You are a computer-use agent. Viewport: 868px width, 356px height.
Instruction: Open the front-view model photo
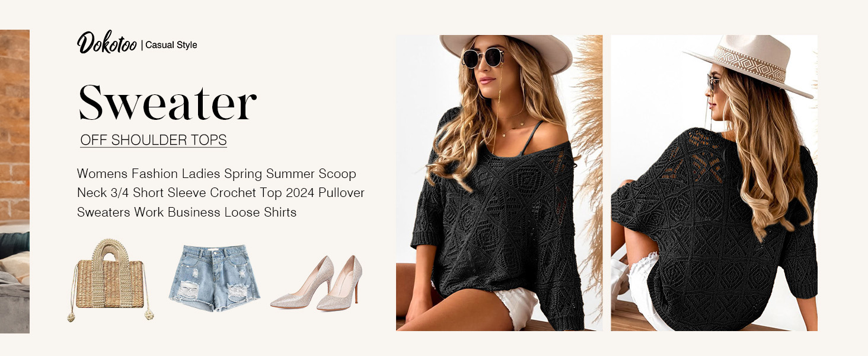pos(499,183)
